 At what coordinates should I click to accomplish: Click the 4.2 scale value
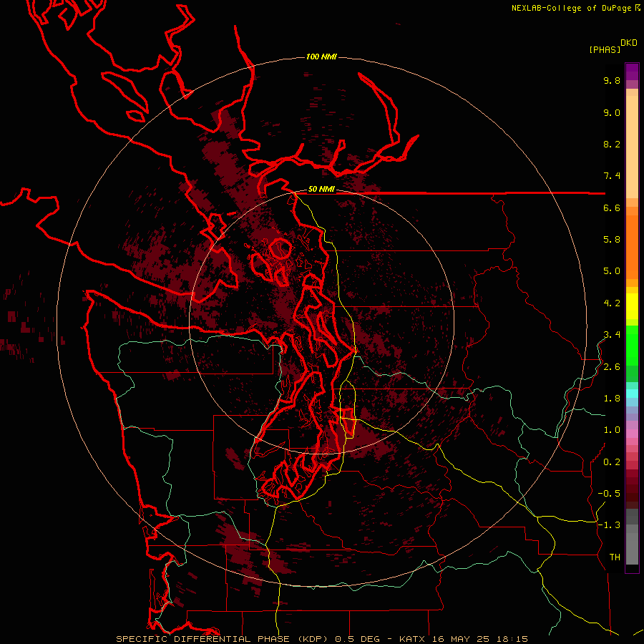click(x=612, y=303)
